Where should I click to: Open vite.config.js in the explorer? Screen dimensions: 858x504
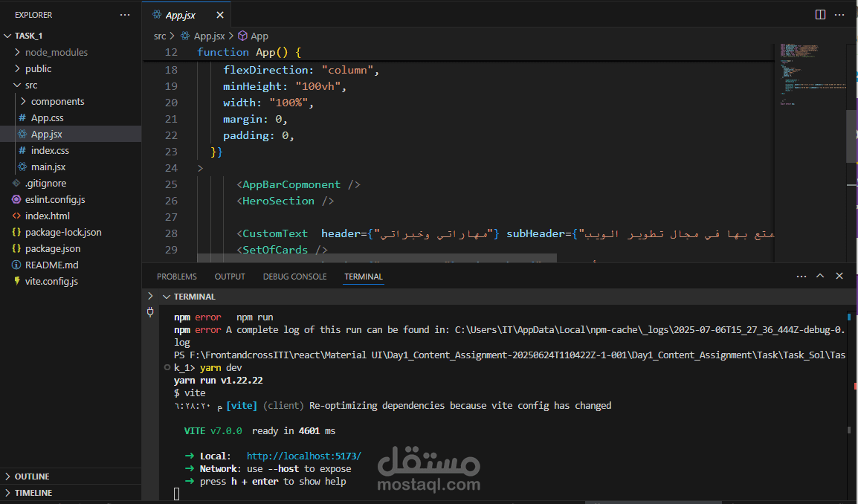point(71,281)
